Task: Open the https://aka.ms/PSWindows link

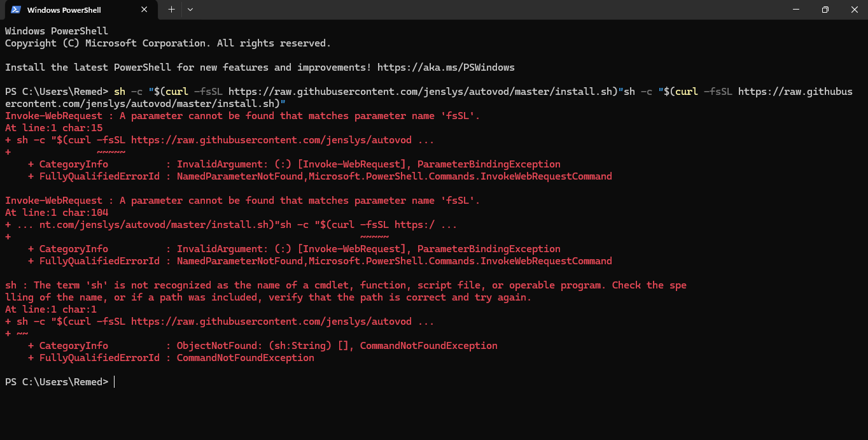Action: pyautogui.click(x=445, y=67)
